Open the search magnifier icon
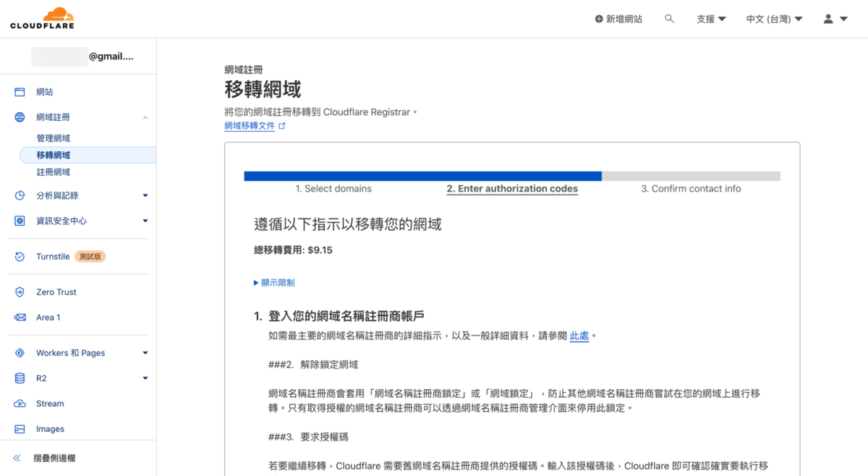868x476 pixels. coord(669,19)
